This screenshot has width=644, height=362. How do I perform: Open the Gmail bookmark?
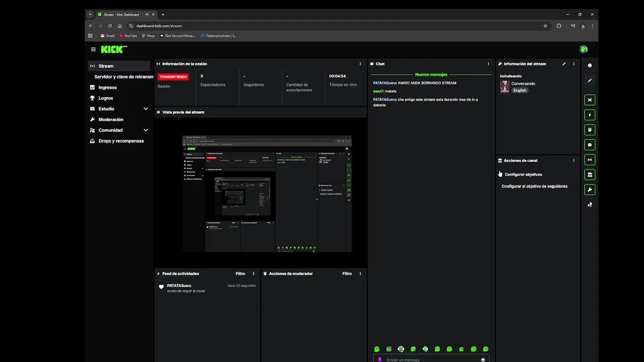point(108,36)
